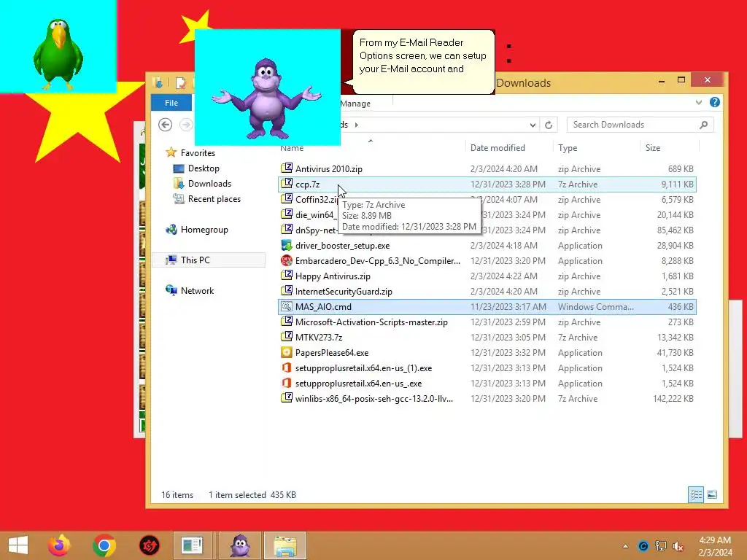Click the Happy Antivirus.zip icon
The image size is (747, 560).
[286, 275]
